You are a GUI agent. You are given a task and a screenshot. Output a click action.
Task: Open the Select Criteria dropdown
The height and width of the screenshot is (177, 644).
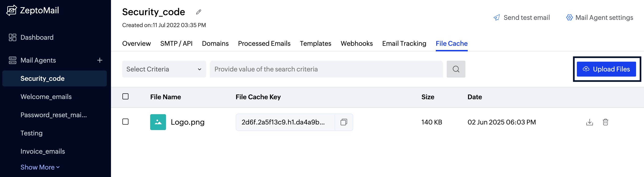click(x=164, y=69)
